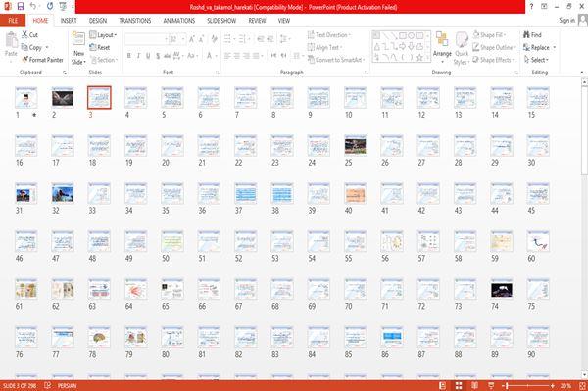Open the Layout dropdown
Image resolution: width=588 pixels, height=391 pixels.
pyautogui.click(x=104, y=35)
